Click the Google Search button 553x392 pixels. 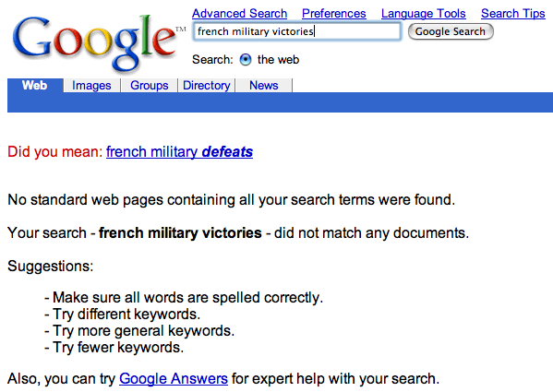[x=451, y=31]
